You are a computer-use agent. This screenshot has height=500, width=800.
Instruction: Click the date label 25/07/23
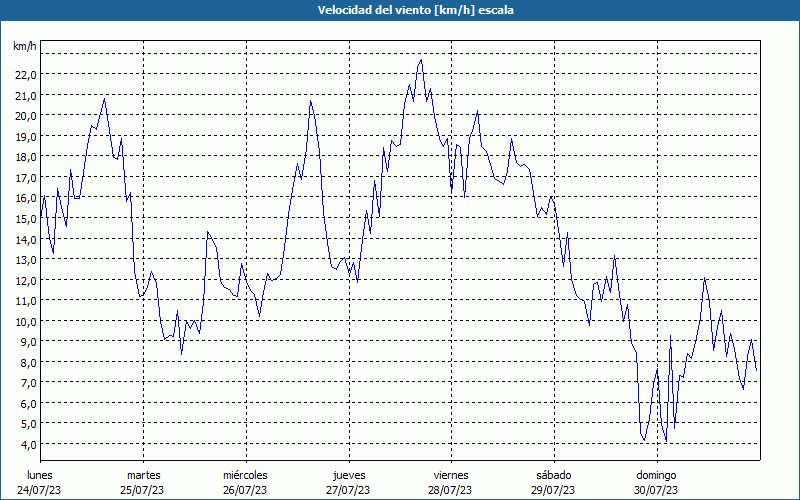point(142,490)
